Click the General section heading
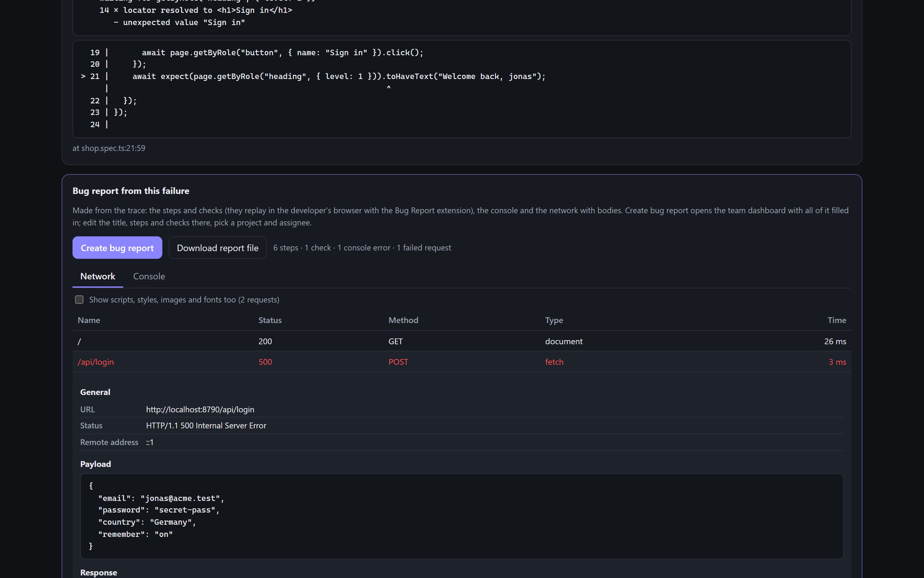The height and width of the screenshot is (578, 924). [x=95, y=392]
